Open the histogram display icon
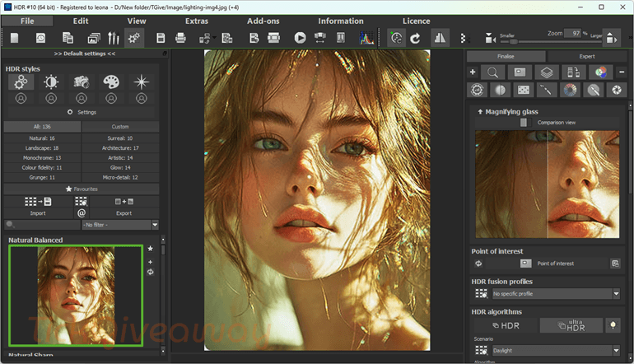The width and height of the screenshot is (634, 364). coord(366,38)
